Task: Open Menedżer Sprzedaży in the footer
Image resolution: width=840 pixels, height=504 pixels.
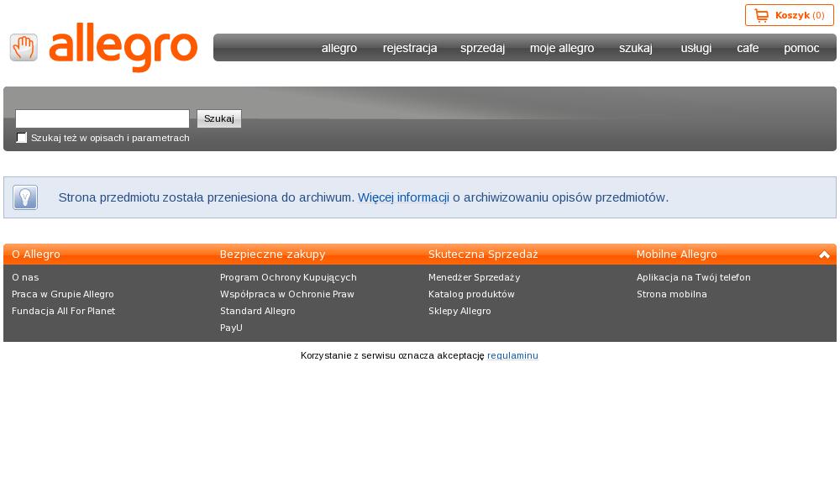Action: point(474,277)
